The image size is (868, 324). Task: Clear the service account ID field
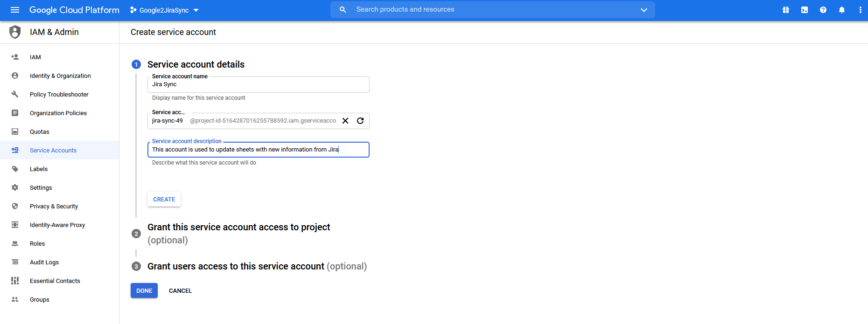(345, 121)
